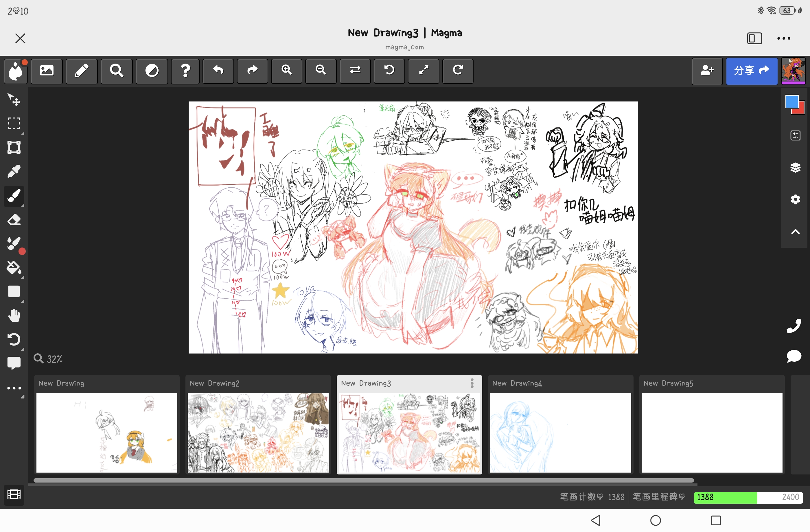Viewport: 810px width, 532px height.
Task: Select the Eyedropper tool
Action: [14, 172]
